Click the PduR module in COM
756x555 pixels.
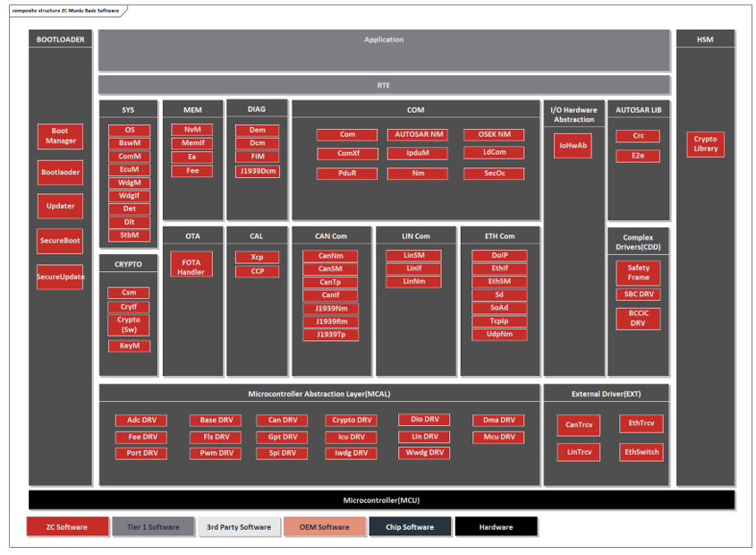point(347,174)
